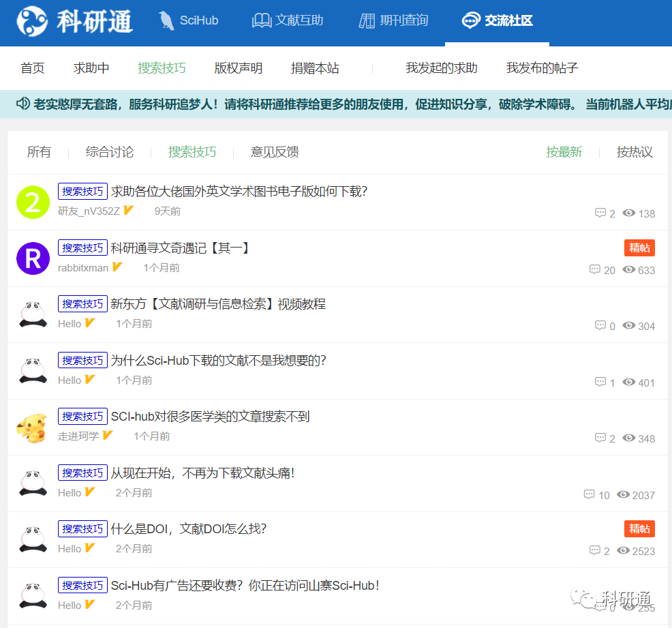Open post Sci-Hub有广告还要收费

pos(245,585)
